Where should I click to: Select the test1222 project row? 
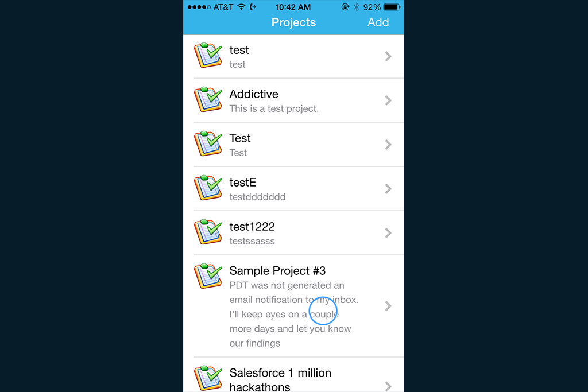pos(293,233)
